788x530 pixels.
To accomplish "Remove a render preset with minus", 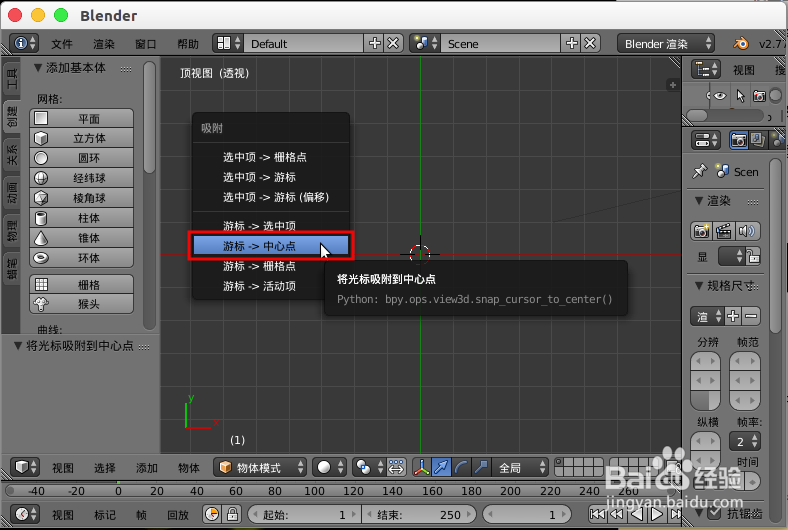I will pyautogui.click(x=751, y=316).
